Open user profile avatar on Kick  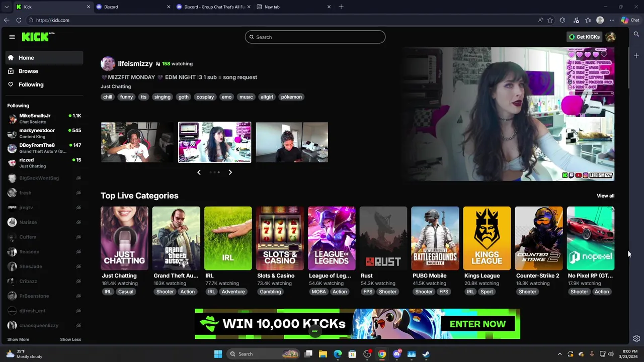(x=610, y=37)
